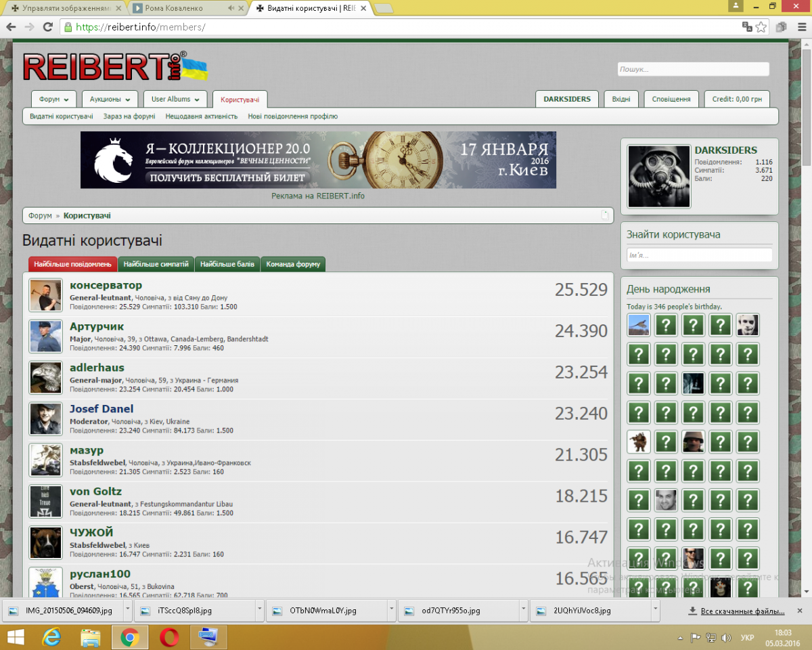Screen dimensions: 812x650
Task: Open the adlerhaus eagle avatar
Action: click(46, 378)
